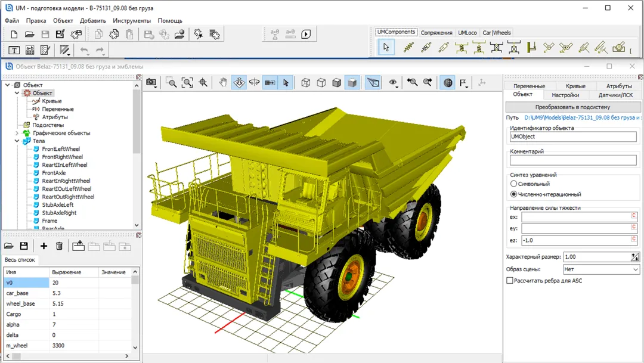Open the Переменные tab in right panel

(529, 86)
